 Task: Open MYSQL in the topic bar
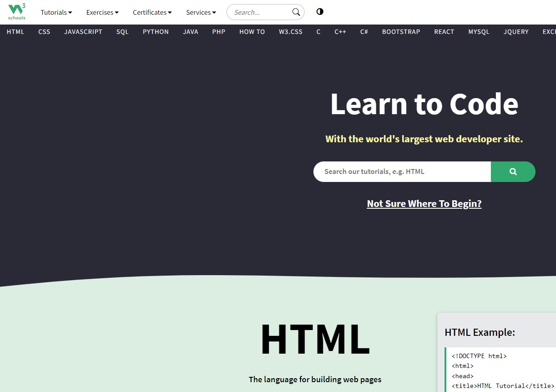click(x=479, y=32)
